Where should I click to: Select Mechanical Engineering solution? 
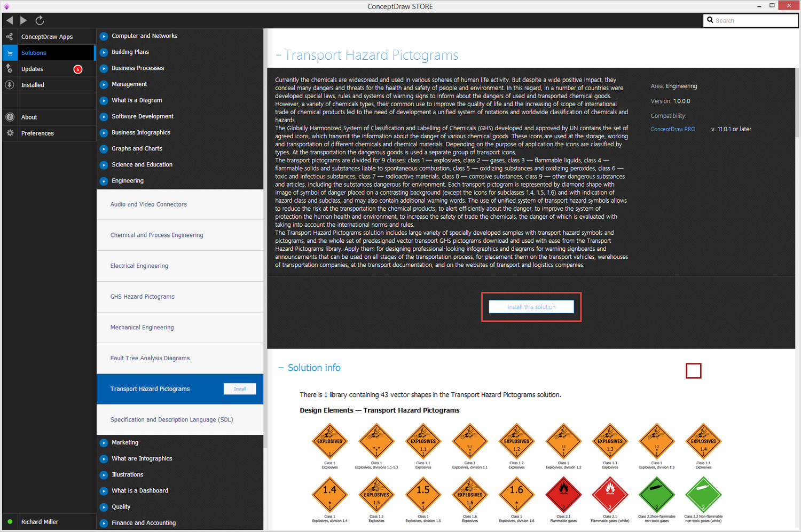pyautogui.click(x=180, y=328)
